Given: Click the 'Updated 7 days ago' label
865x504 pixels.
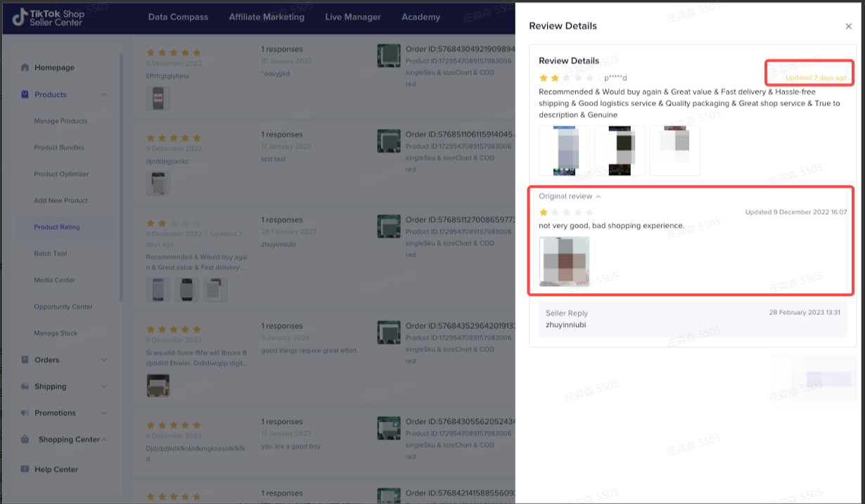Looking at the screenshot, I should tap(816, 77).
